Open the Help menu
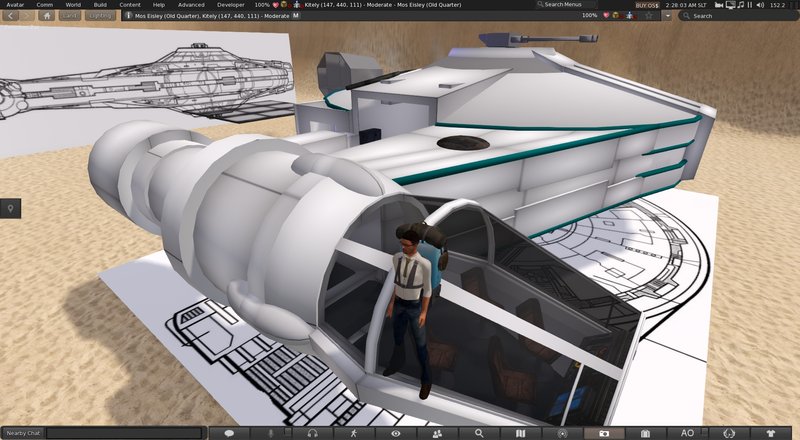Viewport: 800px width, 440px height. [x=159, y=5]
